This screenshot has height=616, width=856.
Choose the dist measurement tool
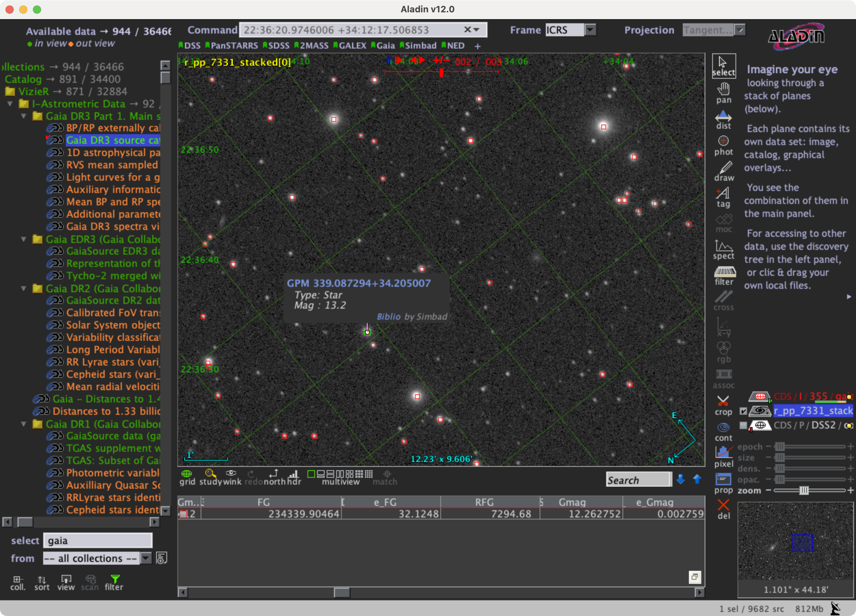coord(723,119)
